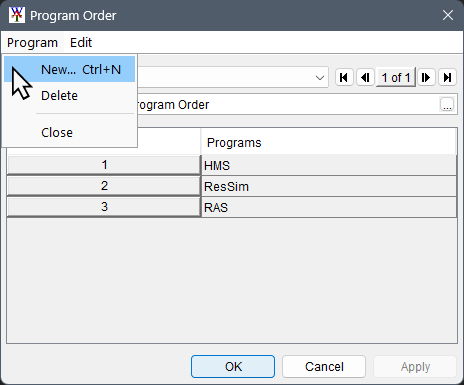Viewport: 464px width, 385px height.
Task: Expand the name combo box dropdown arrow
Action: point(320,78)
